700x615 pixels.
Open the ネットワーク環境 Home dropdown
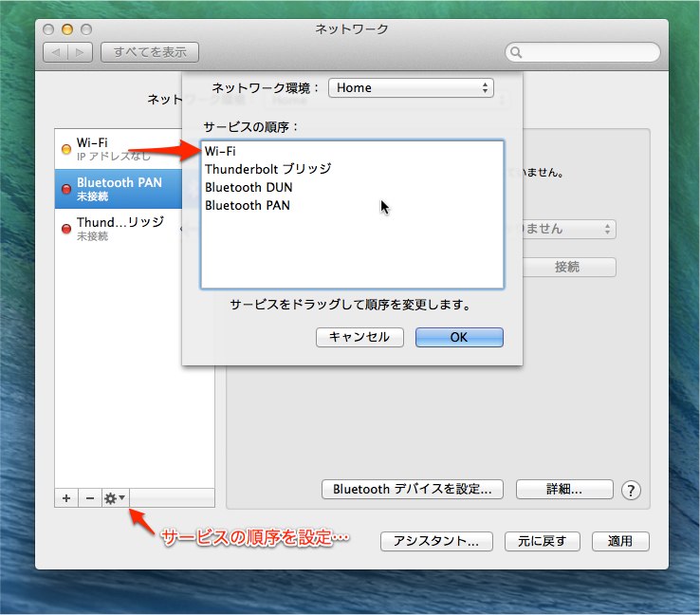pyautogui.click(x=411, y=87)
